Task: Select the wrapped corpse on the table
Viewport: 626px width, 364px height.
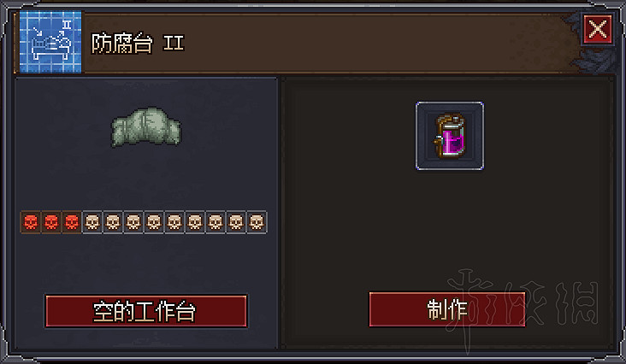Action: tap(145, 126)
